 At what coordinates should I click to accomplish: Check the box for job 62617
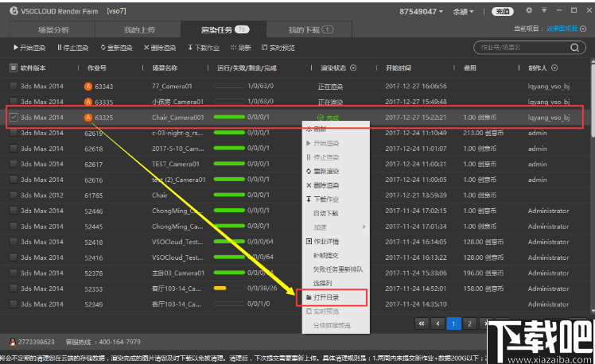[14, 164]
